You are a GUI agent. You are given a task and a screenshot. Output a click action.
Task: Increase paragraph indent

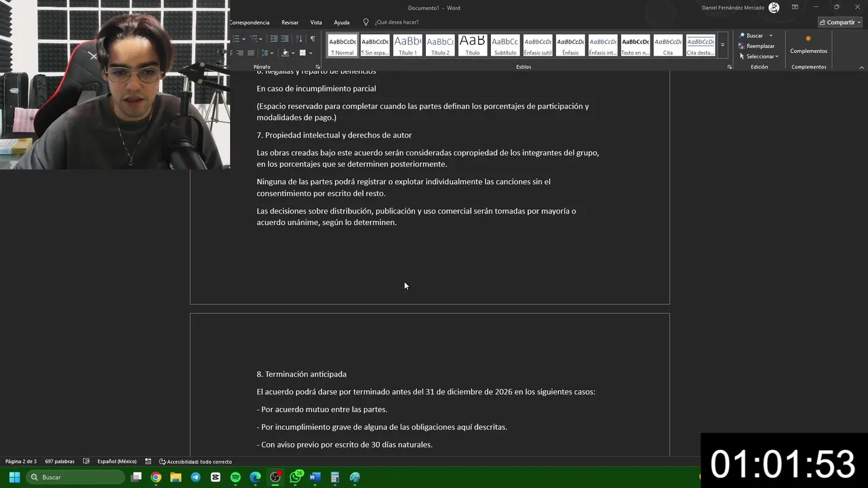(x=285, y=39)
